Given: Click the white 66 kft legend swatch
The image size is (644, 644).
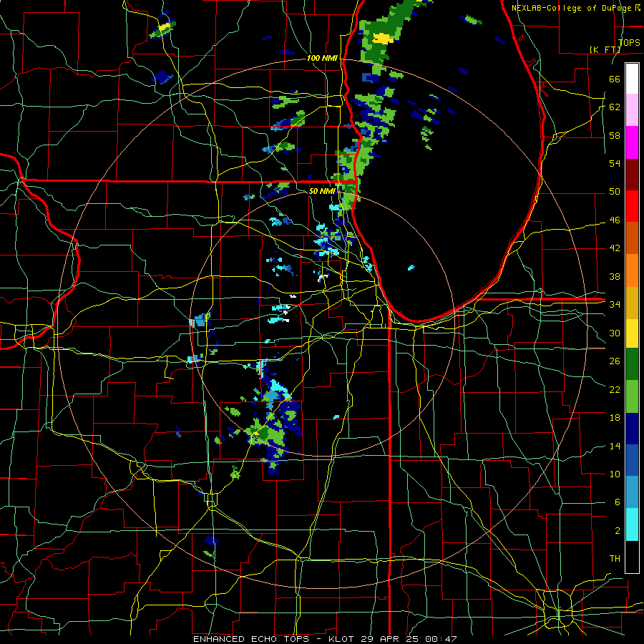Looking at the screenshot, I should tap(632, 79).
